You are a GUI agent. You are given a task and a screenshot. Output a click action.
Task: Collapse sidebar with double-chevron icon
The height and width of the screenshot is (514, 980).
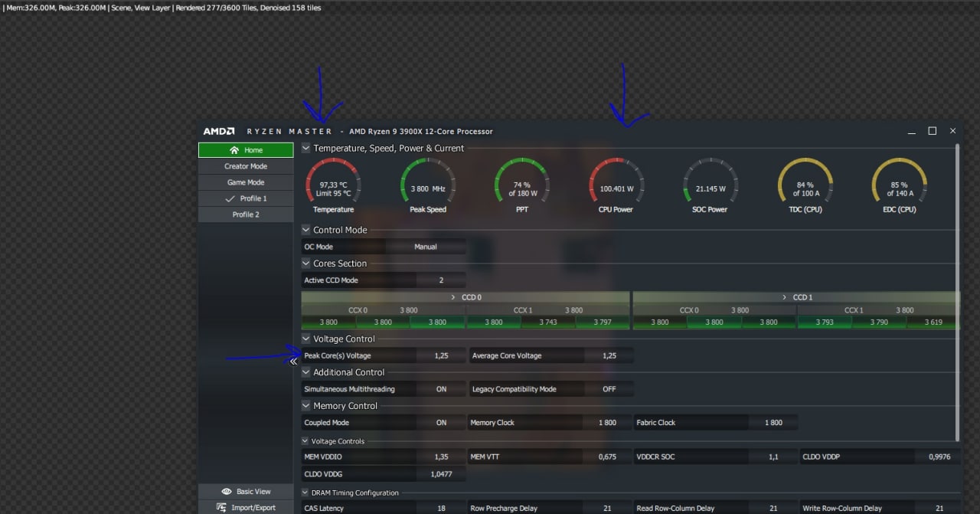(293, 362)
